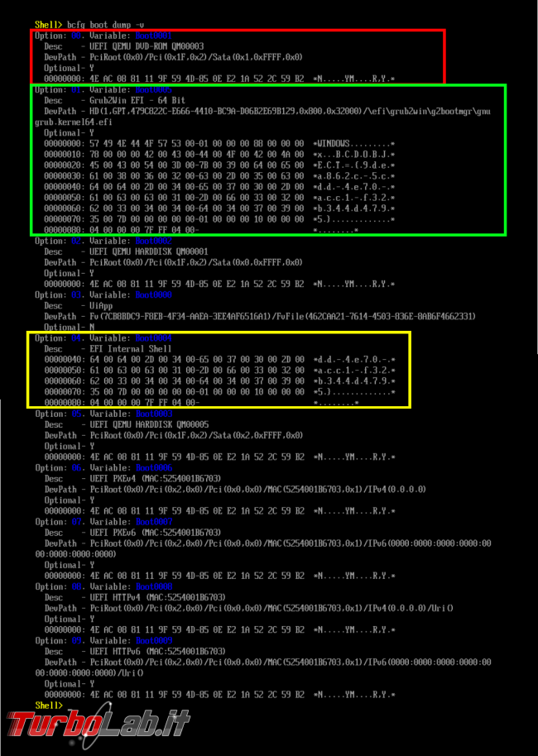Click description 'UEFI PXEv6 (MAC:5254001B6703)'

click(x=155, y=533)
